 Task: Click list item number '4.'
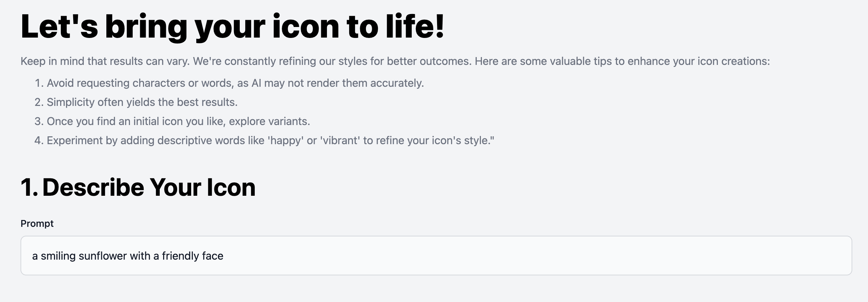click(39, 140)
